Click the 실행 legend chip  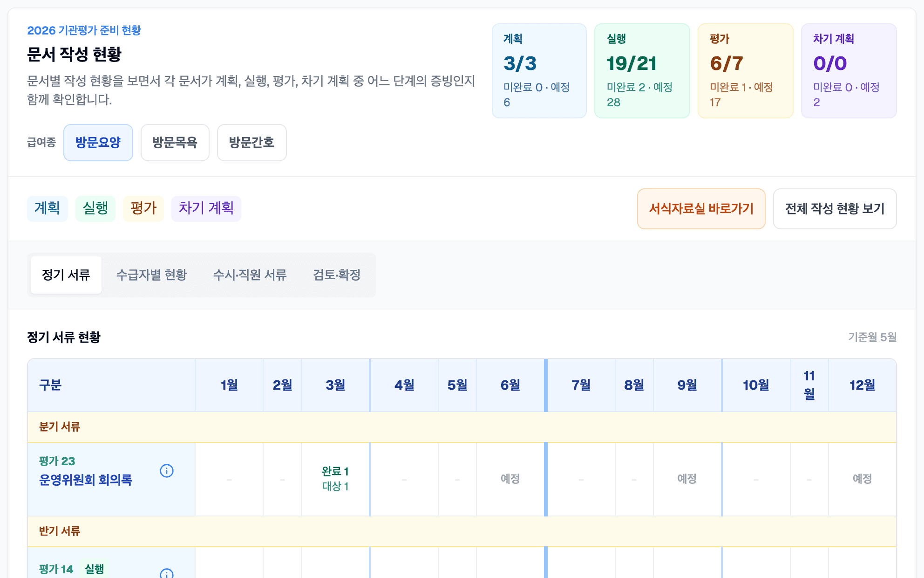(x=95, y=208)
